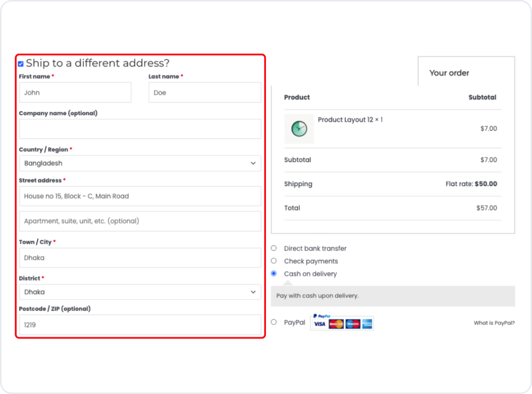The image size is (532, 394).
Task: Select Check payments radio button
Action: click(274, 261)
